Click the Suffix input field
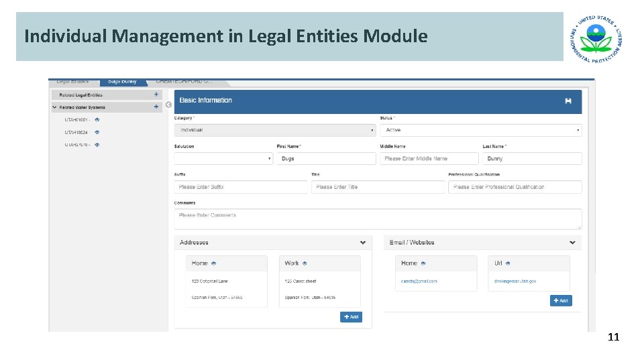This screenshot has width=644, height=362. pyautogui.click(x=241, y=187)
